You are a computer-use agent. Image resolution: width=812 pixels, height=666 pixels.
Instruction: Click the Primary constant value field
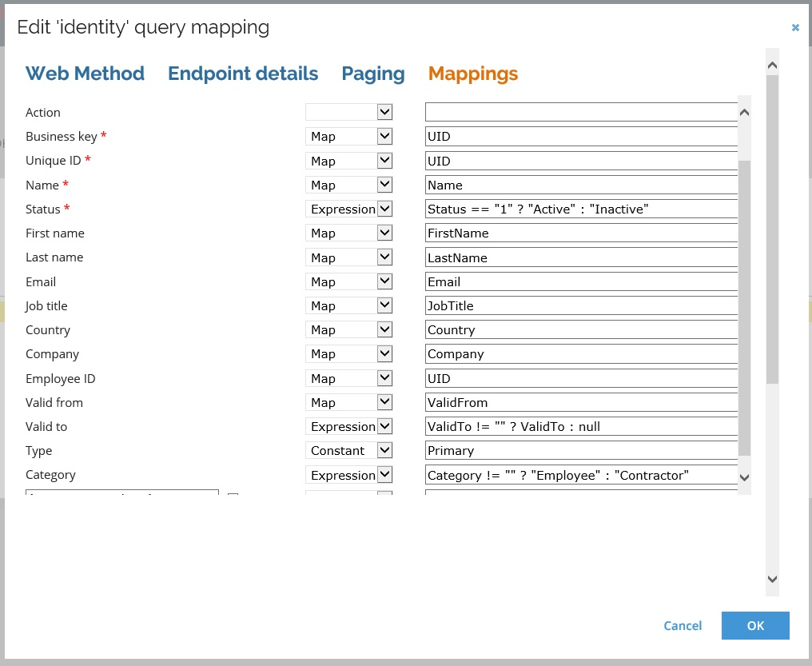[581, 451]
